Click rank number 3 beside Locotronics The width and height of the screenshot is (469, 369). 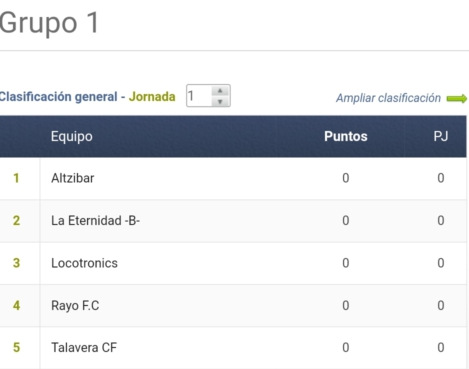(16, 263)
